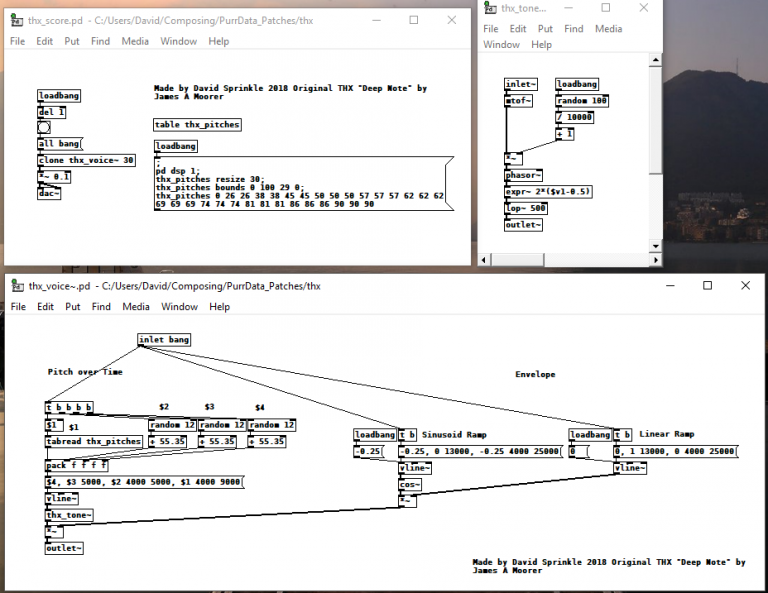The height and width of the screenshot is (593, 768).
Task: Click the 'Linear Ramp' comment
Action: point(667,434)
